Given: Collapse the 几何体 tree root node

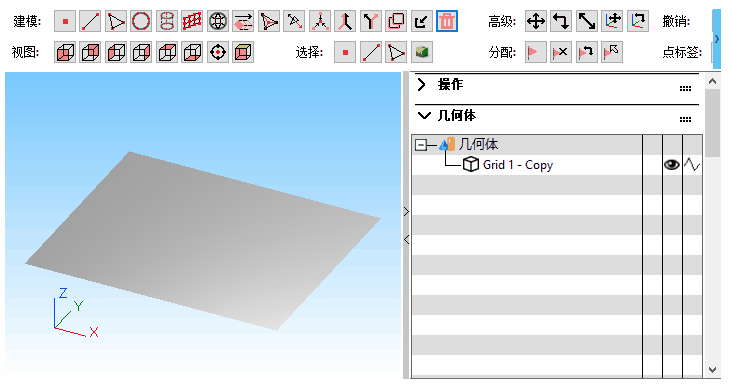Looking at the screenshot, I should coord(421,145).
